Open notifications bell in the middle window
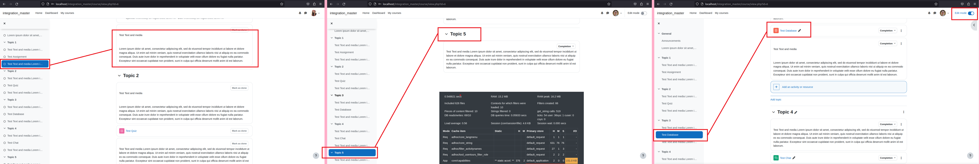Screen dimensions: 980x164 coord(602,13)
